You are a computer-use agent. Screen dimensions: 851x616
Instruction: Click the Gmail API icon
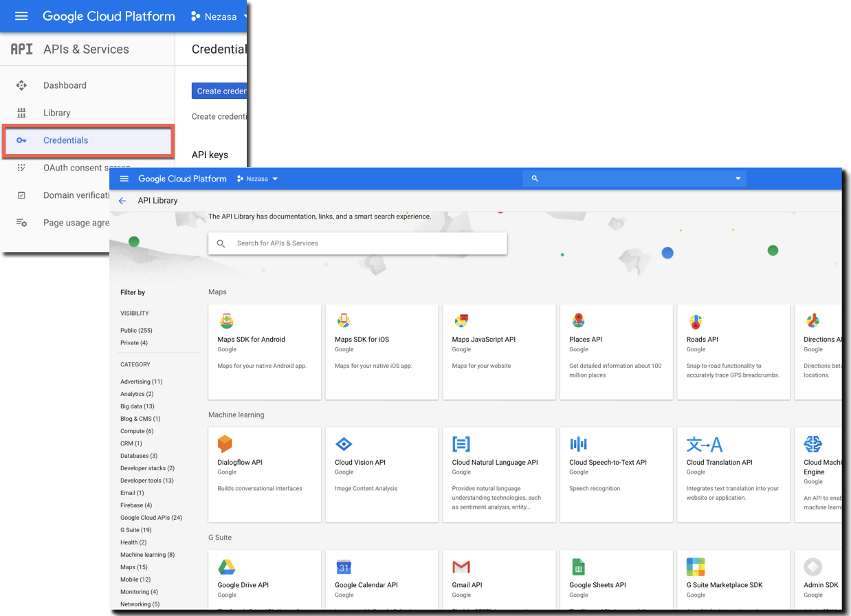point(461,566)
